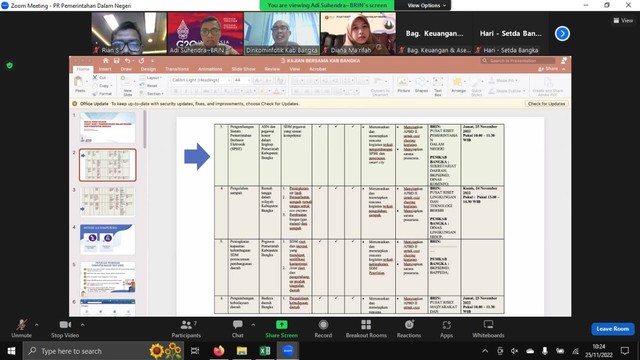Open the Zoom Chat panel
Screen dimensions: 640x360
[x=238, y=329]
